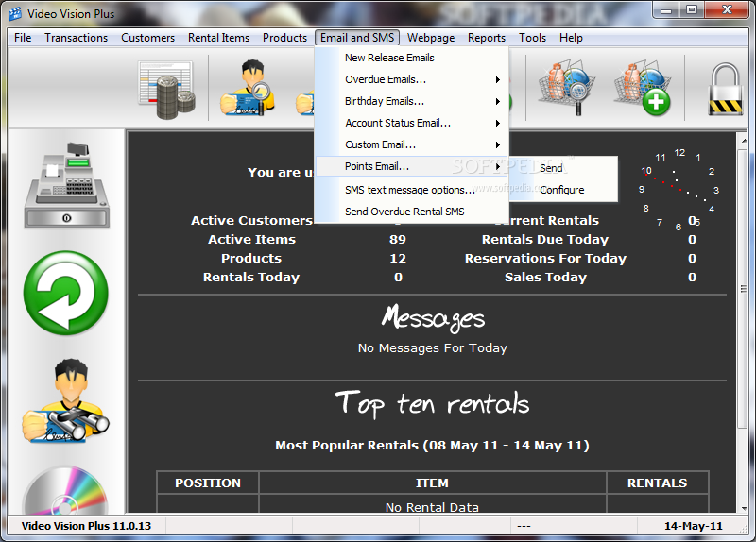Open the File menu
The image size is (756, 542).
point(23,38)
